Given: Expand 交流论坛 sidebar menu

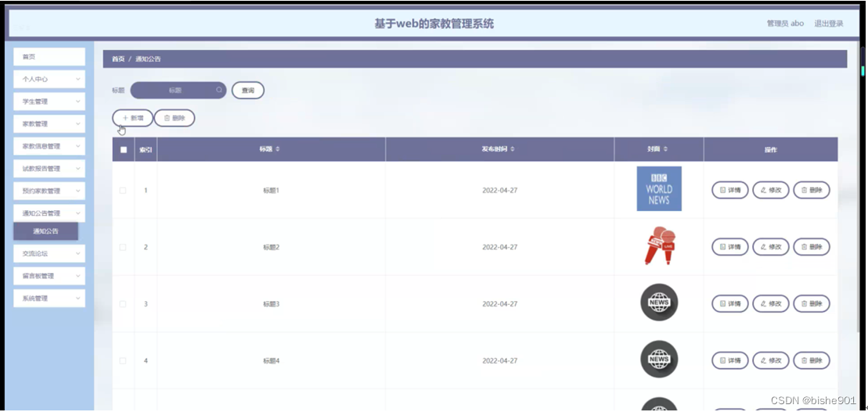Looking at the screenshot, I should [49, 253].
